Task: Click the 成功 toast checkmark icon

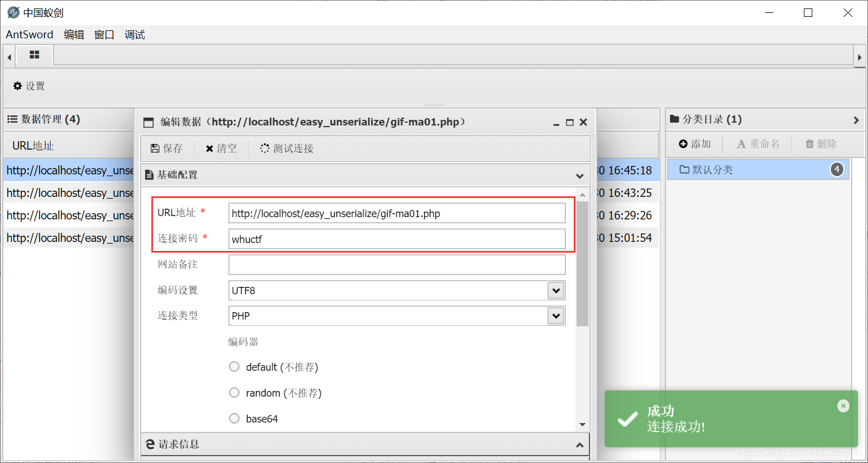Action: (627, 420)
